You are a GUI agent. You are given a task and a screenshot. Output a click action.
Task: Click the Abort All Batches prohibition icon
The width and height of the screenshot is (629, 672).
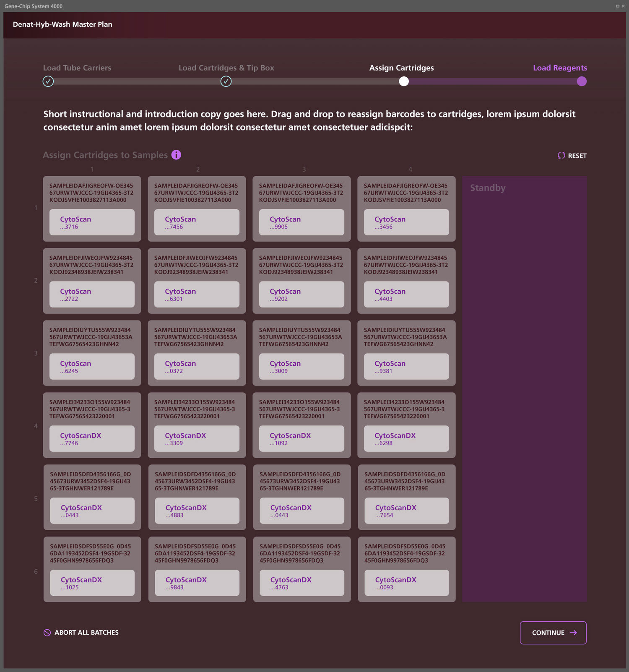(47, 633)
